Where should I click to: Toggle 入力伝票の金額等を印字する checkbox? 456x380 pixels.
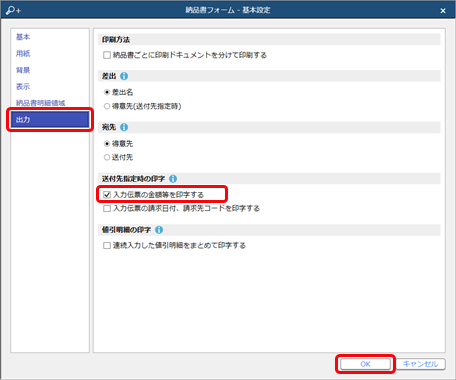tap(107, 195)
